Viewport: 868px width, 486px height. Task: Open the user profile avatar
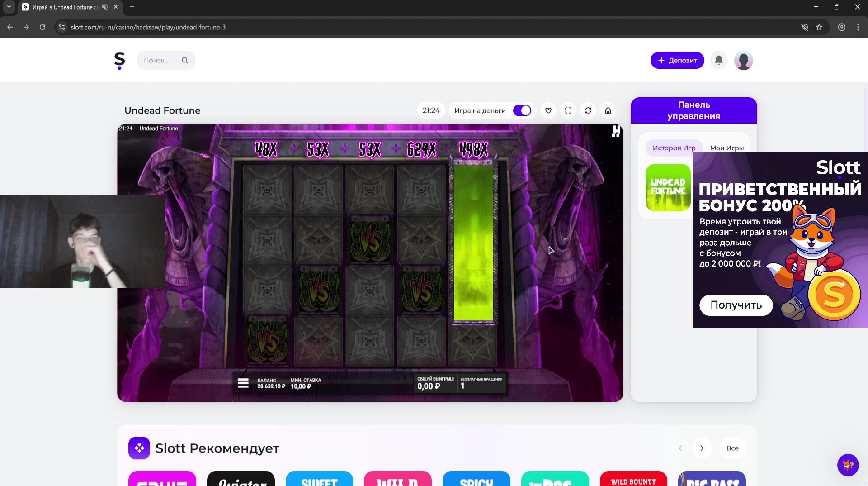click(744, 60)
